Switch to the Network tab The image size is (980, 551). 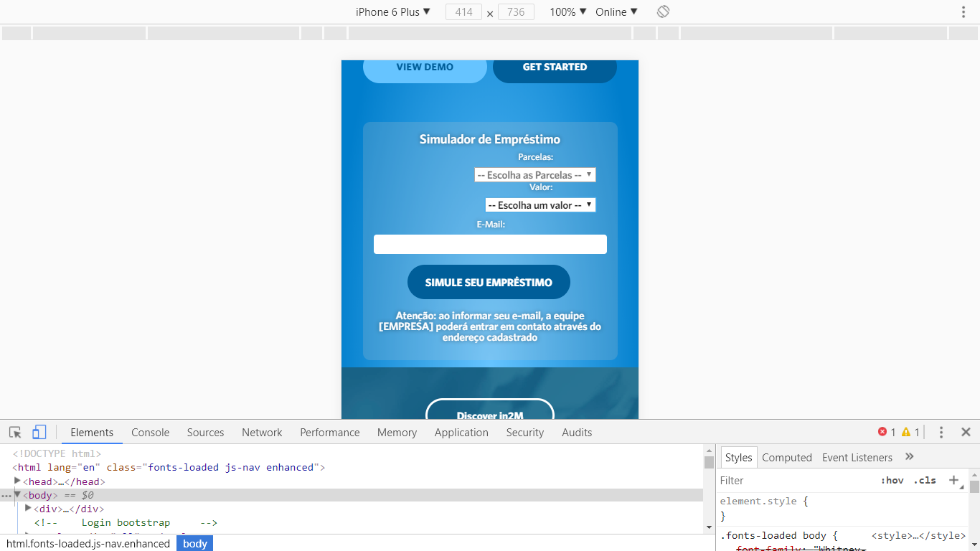click(262, 432)
